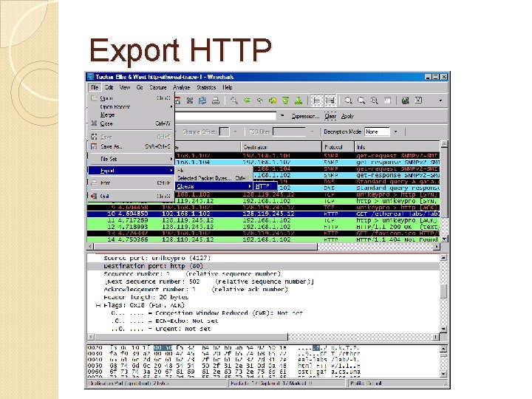Select 'Destination port: http (80)' detail line
Viewport: 532px width, 399px height.
pyautogui.click(x=264, y=266)
